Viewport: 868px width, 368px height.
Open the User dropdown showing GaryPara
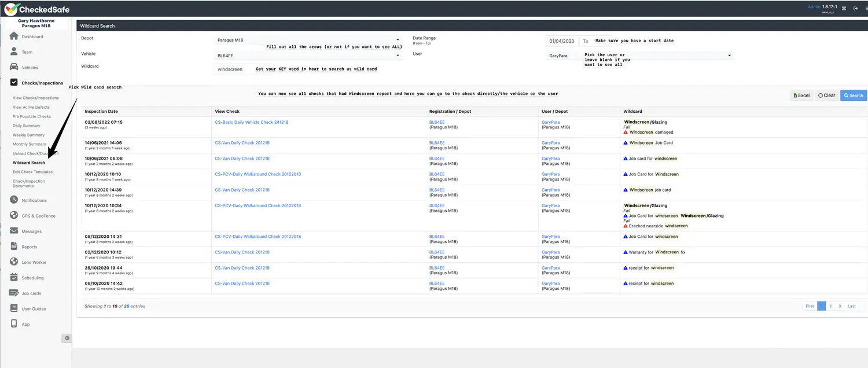click(640, 56)
